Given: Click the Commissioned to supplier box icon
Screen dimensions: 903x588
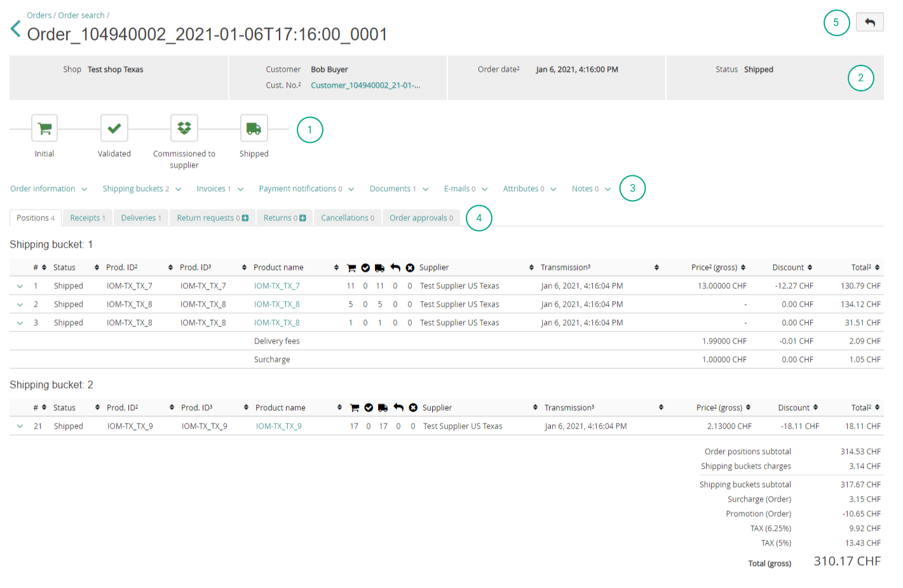Looking at the screenshot, I should pos(184,128).
